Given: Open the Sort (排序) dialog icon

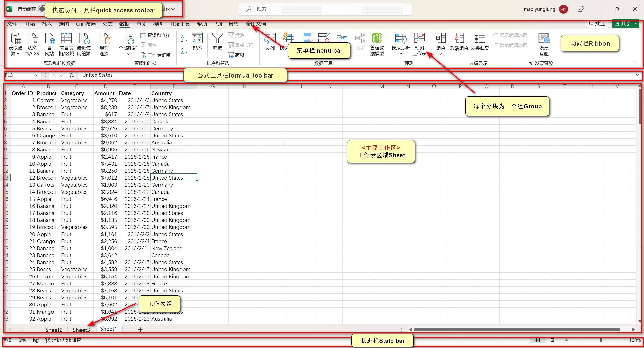Looking at the screenshot, I should (197, 38).
